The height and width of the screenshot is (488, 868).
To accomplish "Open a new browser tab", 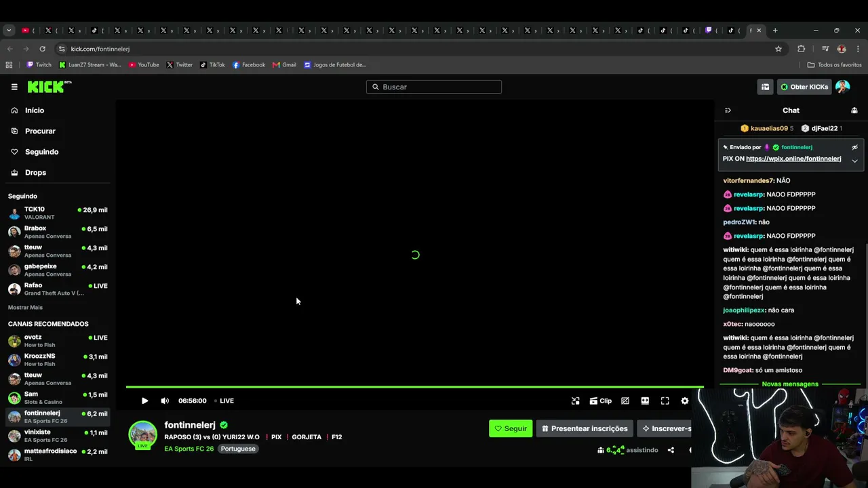I will [x=775, y=30].
